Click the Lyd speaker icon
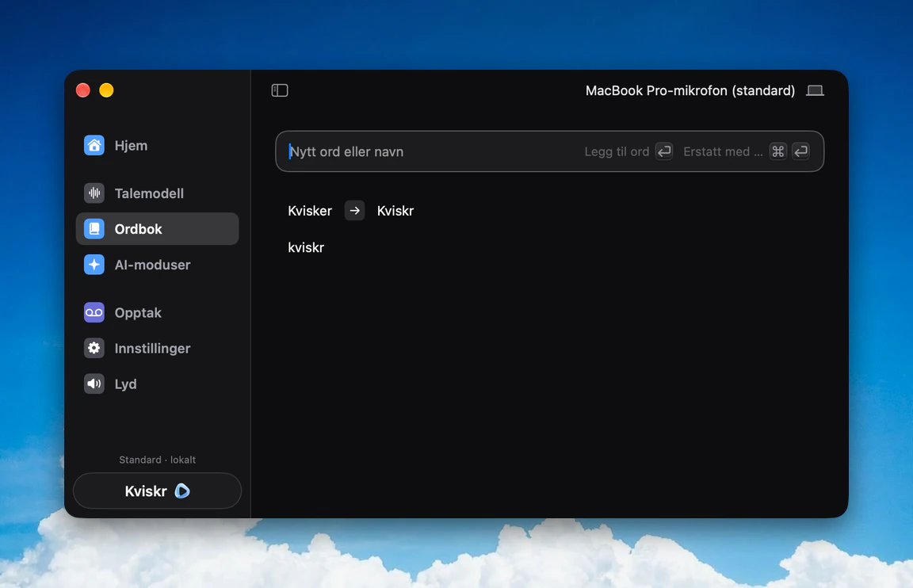This screenshot has height=588, width=913. (x=94, y=384)
